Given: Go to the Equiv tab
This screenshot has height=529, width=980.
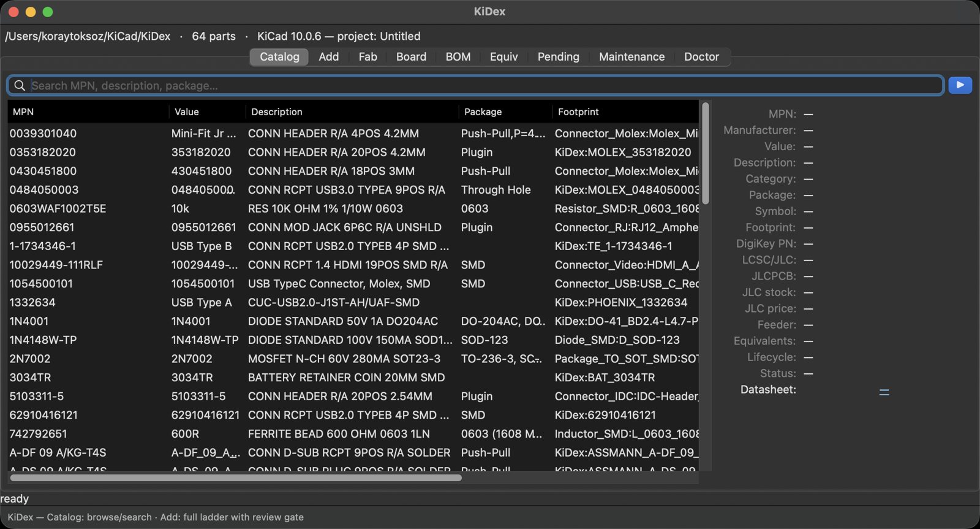Looking at the screenshot, I should coord(503,56).
